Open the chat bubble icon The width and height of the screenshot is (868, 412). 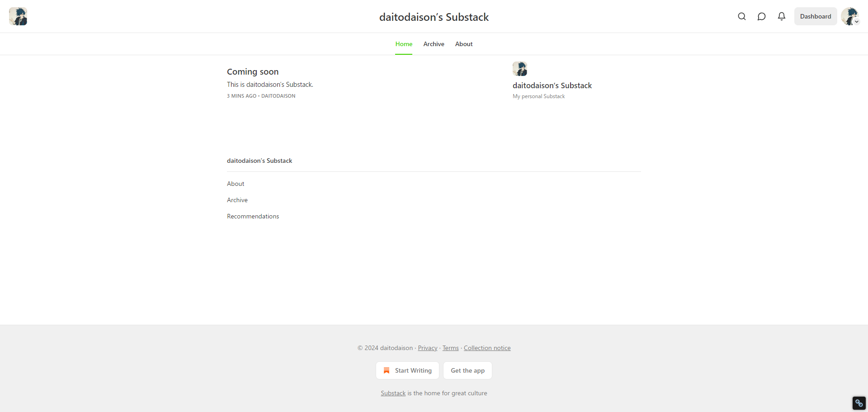click(762, 16)
